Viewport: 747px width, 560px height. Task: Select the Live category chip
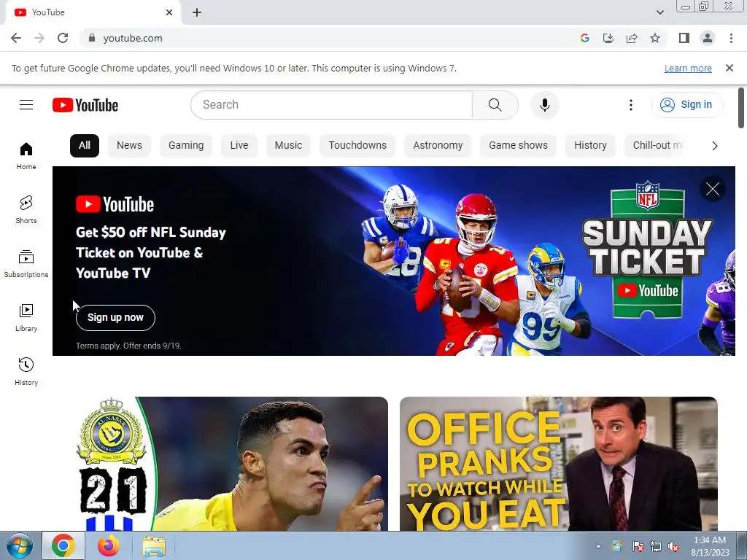coord(239,145)
